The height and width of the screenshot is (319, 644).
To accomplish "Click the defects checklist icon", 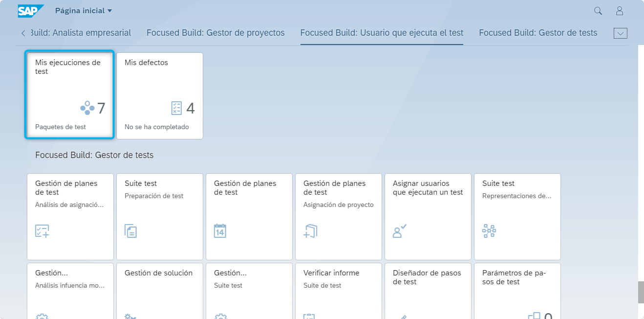I will (x=176, y=108).
